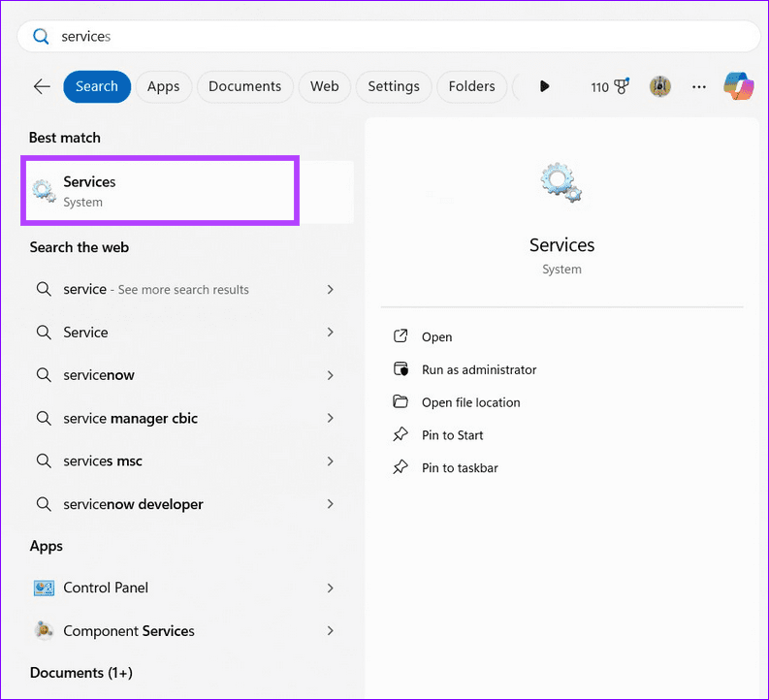Click the Open action icon
Image resolution: width=769 pixels, height=700 pixels.
pyautogui.click(x=401, y=336)
